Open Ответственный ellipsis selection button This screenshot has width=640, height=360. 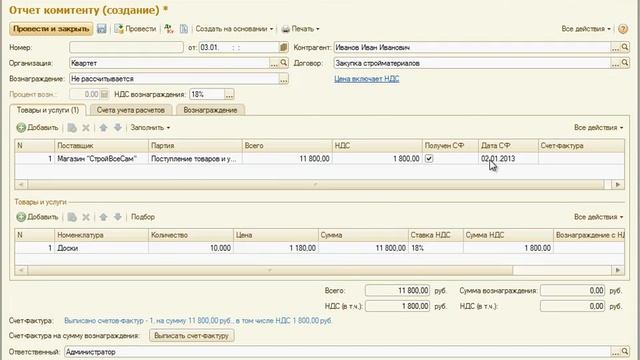point(615,351)
